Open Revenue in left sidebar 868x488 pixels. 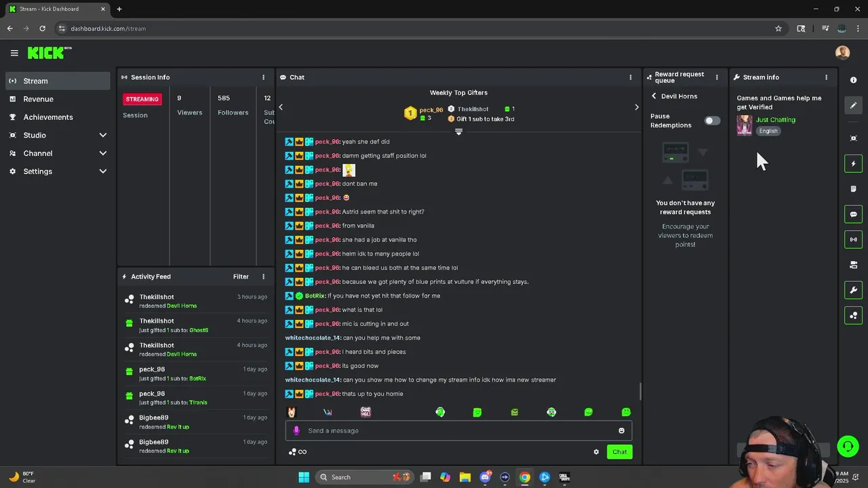click(58, 99)
